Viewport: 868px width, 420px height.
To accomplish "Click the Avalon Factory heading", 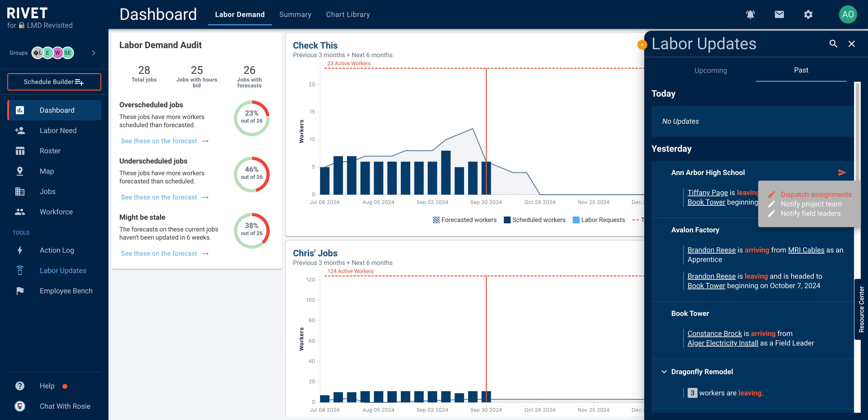I will tap(695, 230).
